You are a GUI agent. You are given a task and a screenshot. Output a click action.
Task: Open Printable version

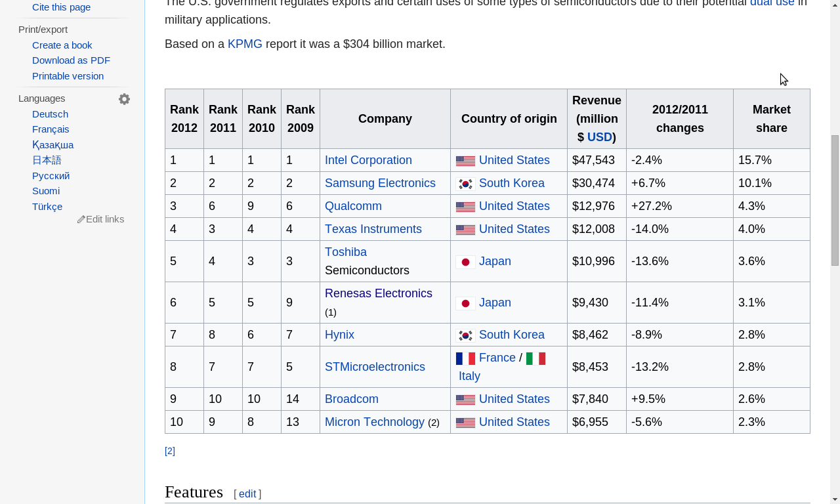[68, 76]
